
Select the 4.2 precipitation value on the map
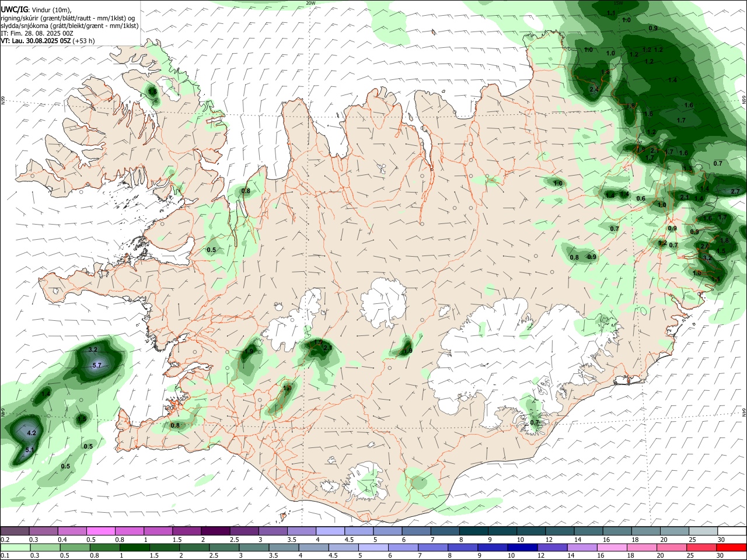coord(32,433)
